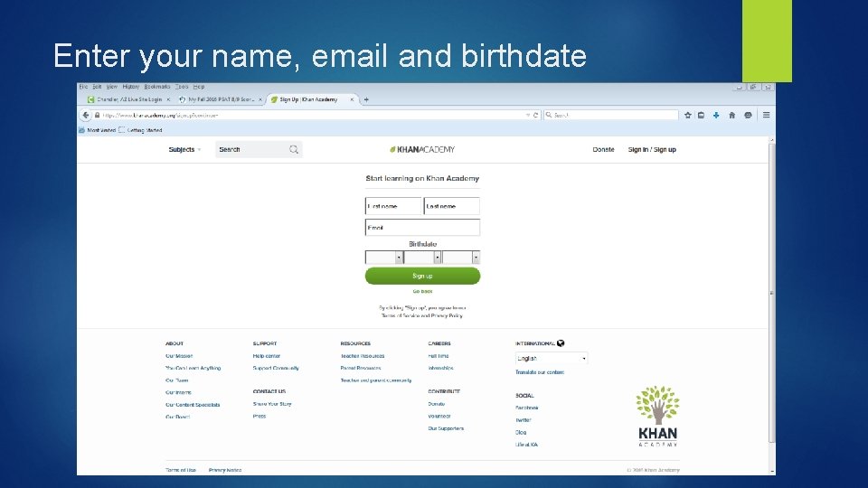Image resolution: width=868 pixels, height=488 pixels.
Task: Open the File menu
Action: 83,87
